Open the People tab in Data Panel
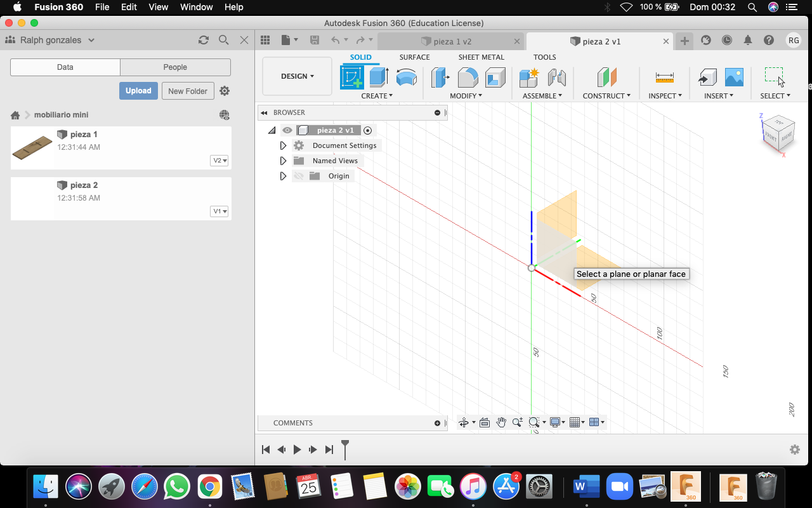Image resolution: width=812 pixels, height=508 pixels. (x=175, y=67)
